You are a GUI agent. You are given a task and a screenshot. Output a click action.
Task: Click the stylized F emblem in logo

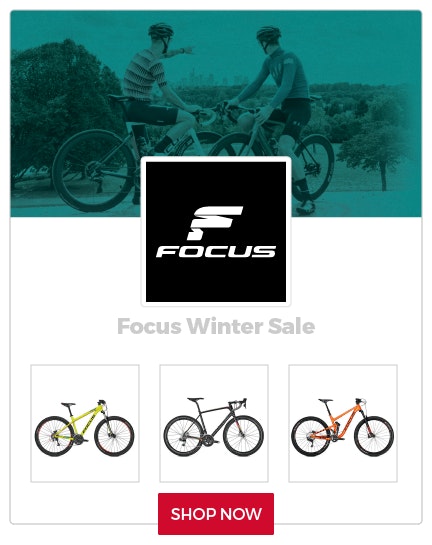215,223
